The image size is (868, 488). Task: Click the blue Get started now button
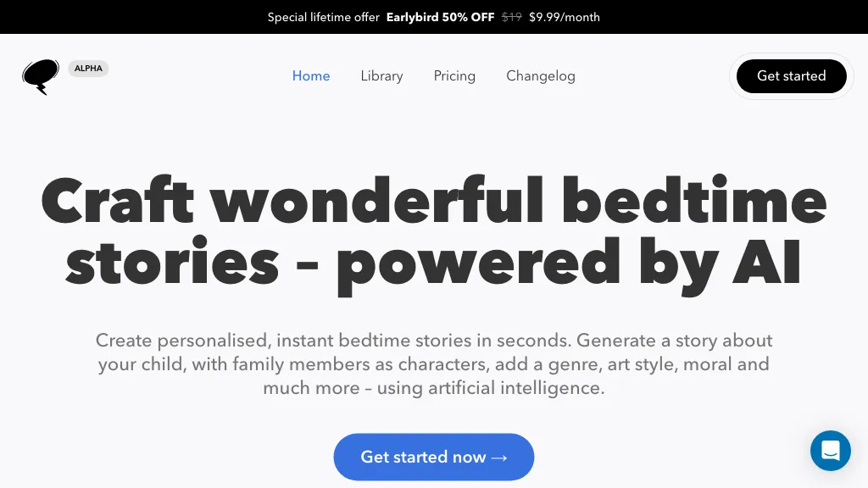pos(424,457)
